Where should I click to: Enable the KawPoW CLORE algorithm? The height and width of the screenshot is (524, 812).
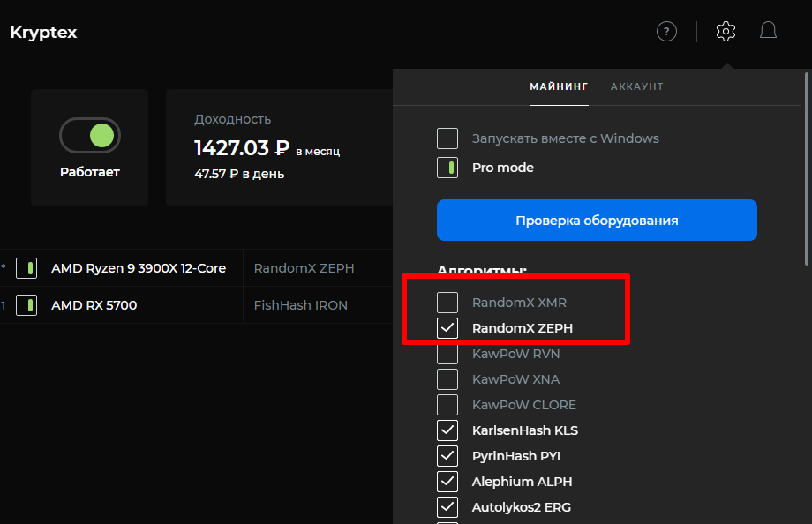pos(447,405)
